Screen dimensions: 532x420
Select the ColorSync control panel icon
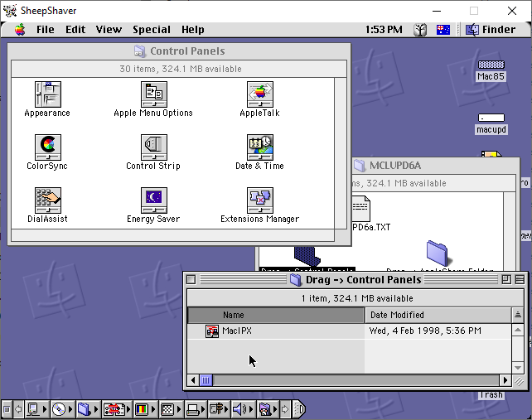point(48,147)
